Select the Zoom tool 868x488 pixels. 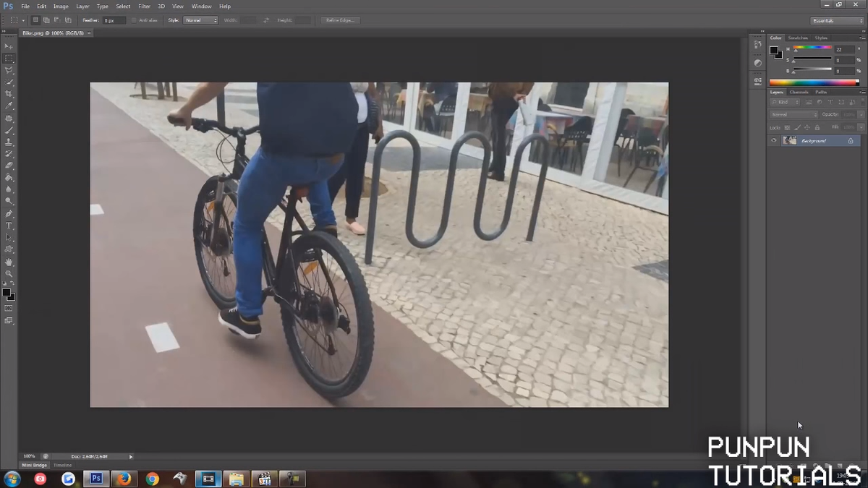[x=9, y=273]
